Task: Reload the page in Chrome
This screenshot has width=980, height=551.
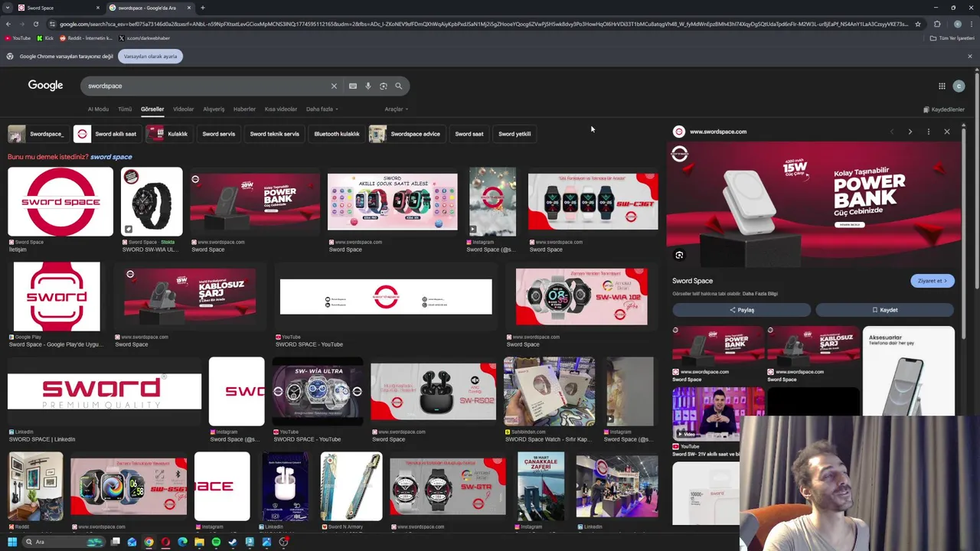Action: pos(35,24)
